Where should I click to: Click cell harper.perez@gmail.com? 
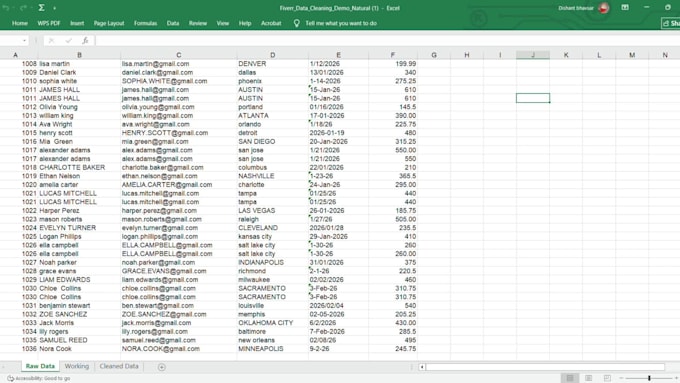[179, 210]
